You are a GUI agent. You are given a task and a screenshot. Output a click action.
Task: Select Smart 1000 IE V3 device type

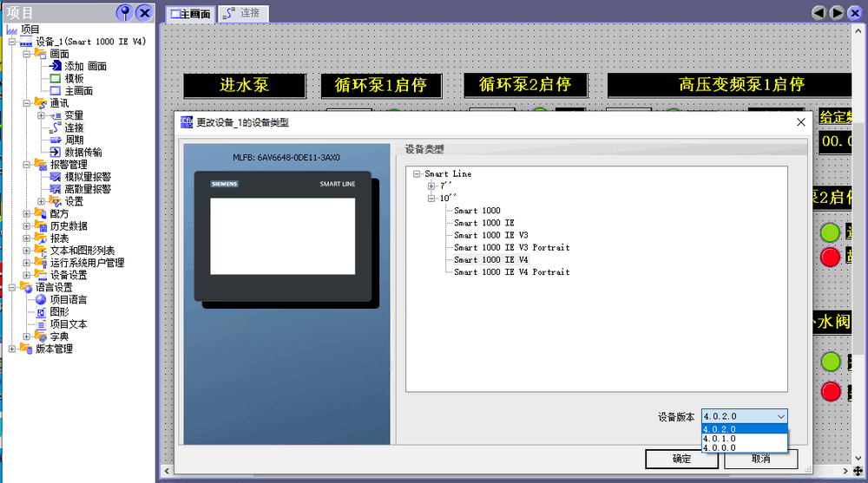click(491, 235)
